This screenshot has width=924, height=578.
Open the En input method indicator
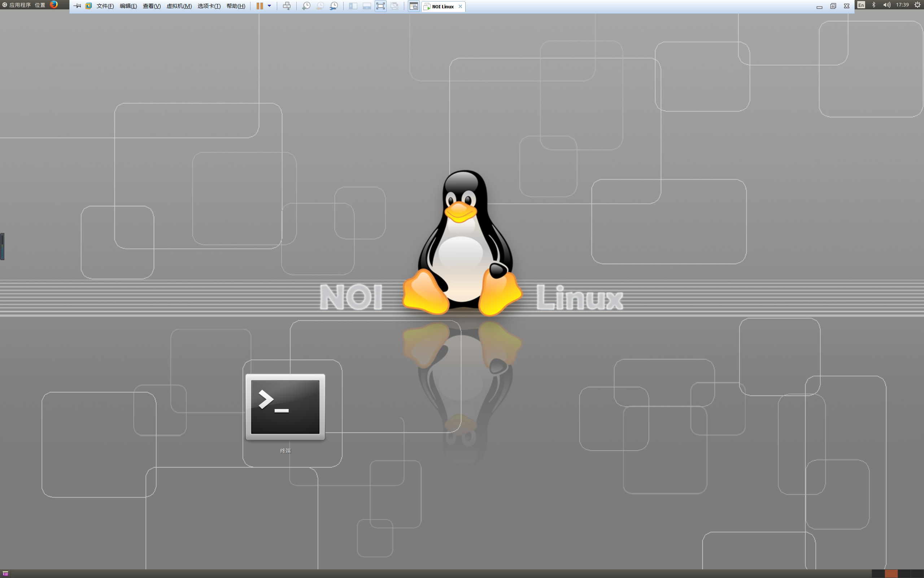tap(861, 5)
